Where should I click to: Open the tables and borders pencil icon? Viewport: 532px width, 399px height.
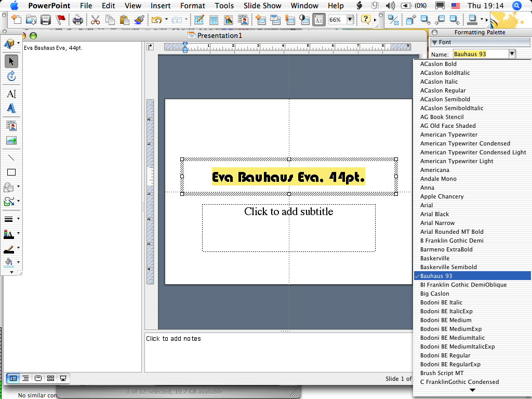pos(199,20)
